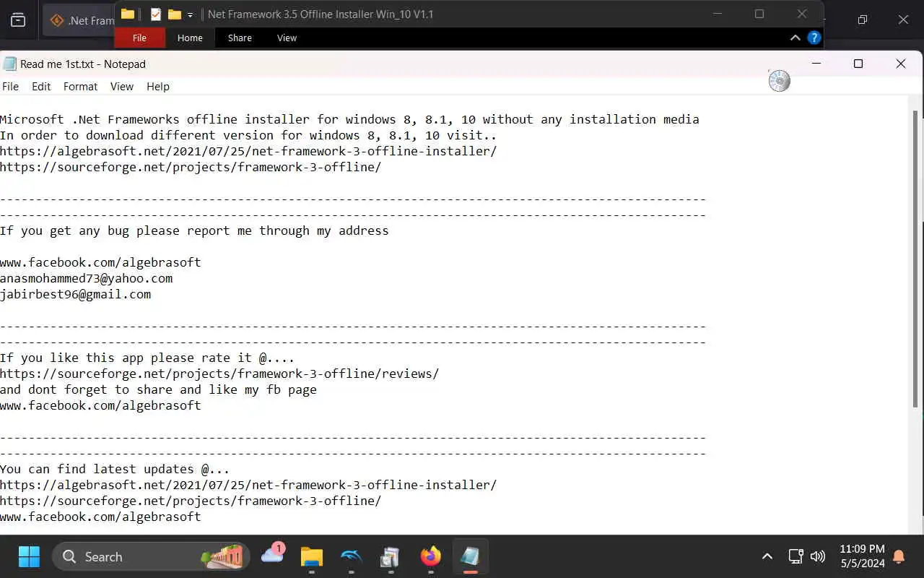Click the Notepad icon in title bar
Image resolution: width=924 pixels, height=578 pixels.
[x=9, y=64]
